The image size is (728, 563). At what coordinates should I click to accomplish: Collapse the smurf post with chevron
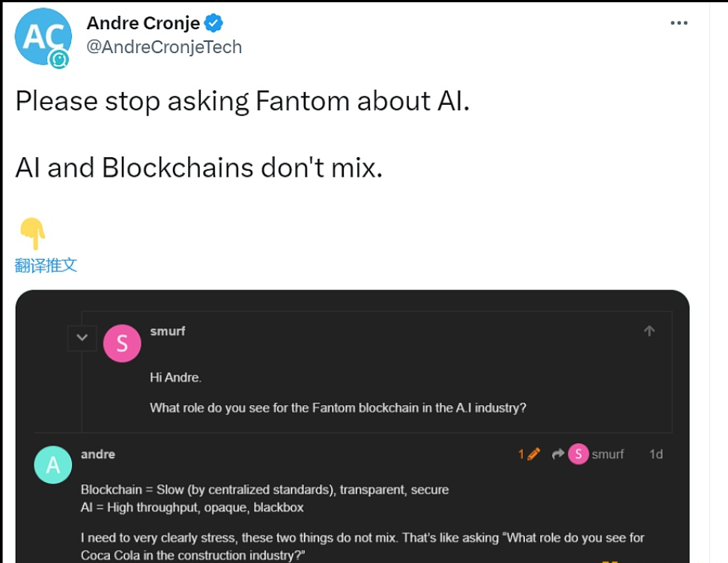pyautogui.click(x=82, y=338)
